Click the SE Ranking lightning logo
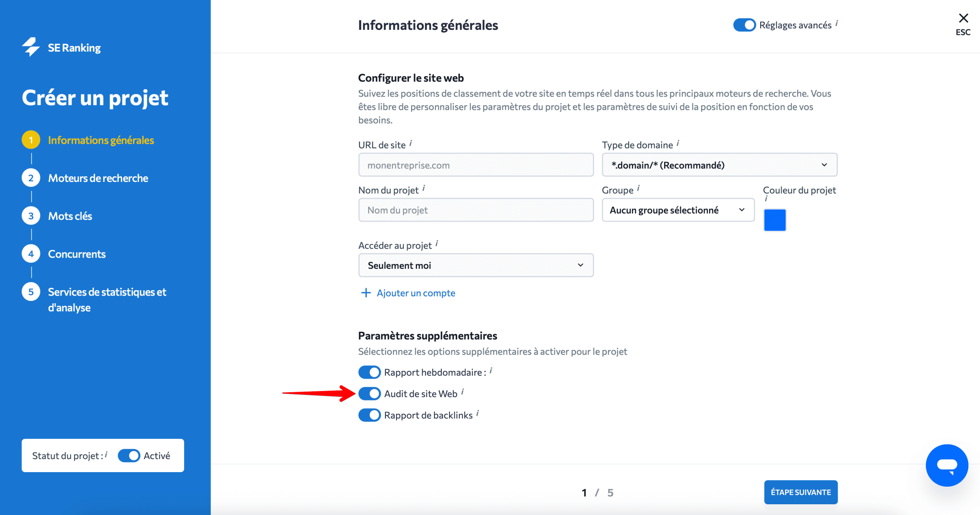This screenshot has height=515, width=980. coord(31,47)
